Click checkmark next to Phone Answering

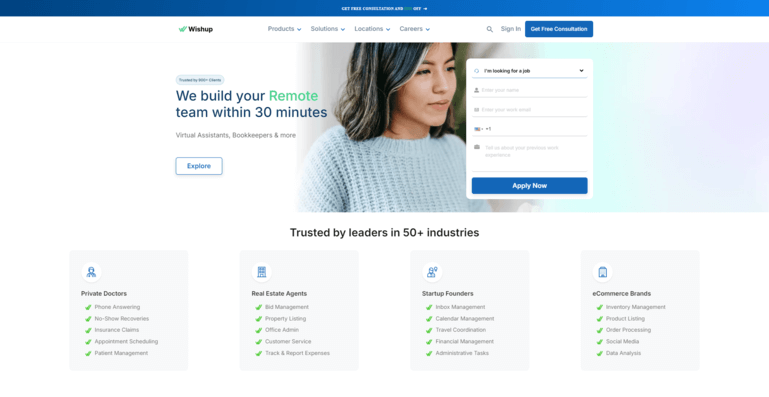click(88, 307)
